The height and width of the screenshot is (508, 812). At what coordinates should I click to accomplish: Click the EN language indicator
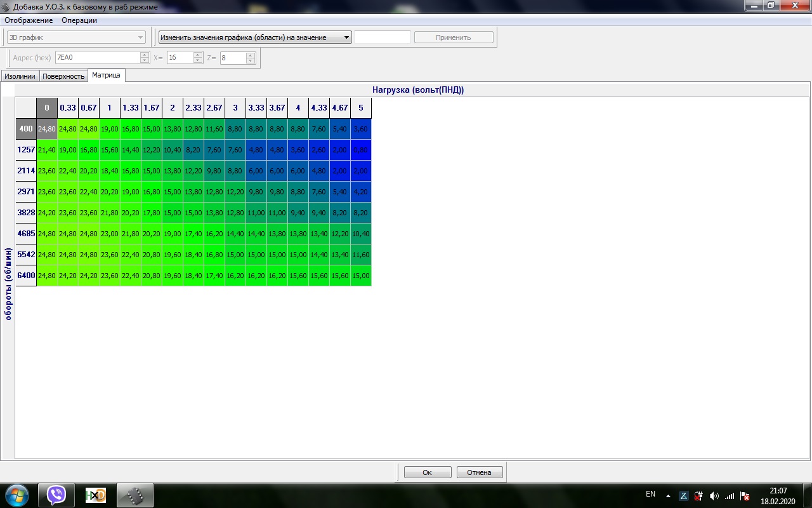650,494
